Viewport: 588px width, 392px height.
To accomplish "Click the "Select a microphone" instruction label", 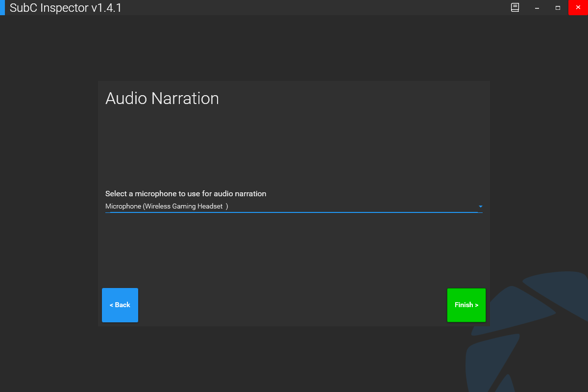I will (186, 194).
